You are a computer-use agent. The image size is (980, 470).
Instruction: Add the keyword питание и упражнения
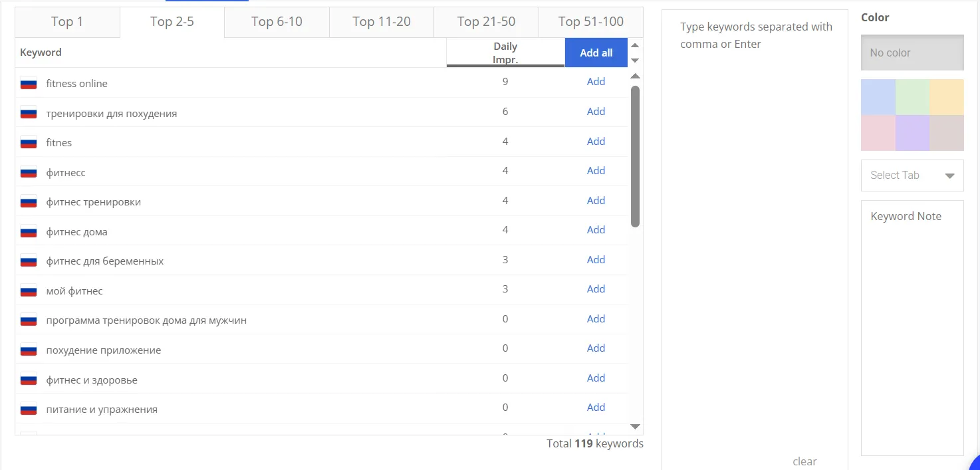pyautogui.click(x=596, y=408)
